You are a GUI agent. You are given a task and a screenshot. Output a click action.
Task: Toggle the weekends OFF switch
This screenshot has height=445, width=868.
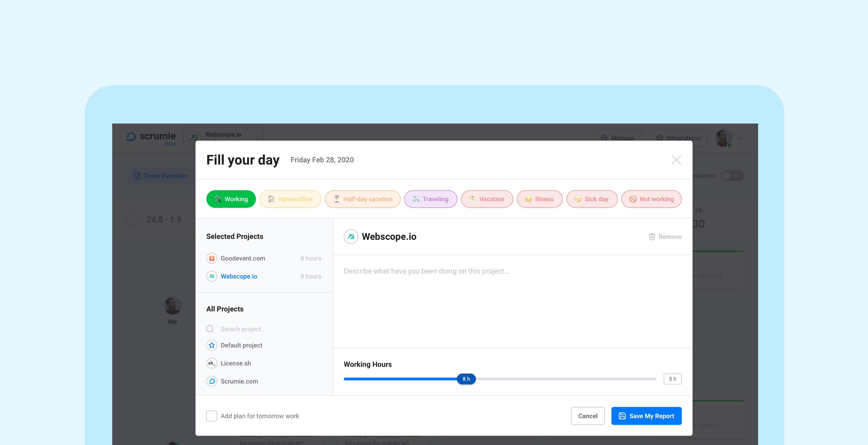pos(732,176)
